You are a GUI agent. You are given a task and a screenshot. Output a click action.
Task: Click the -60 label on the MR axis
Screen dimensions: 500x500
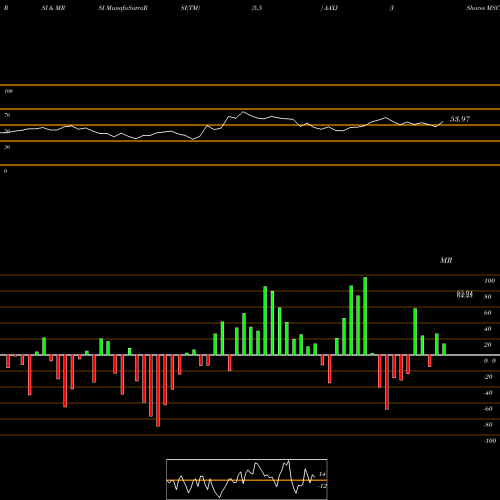pos(488,409)
